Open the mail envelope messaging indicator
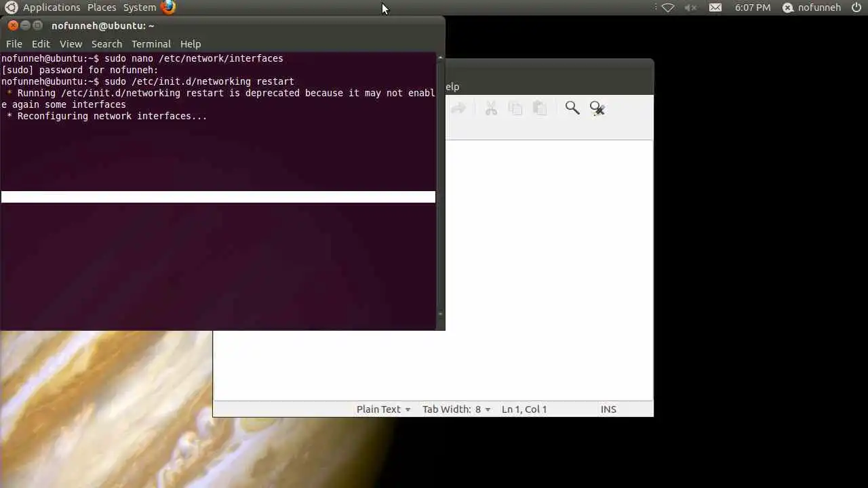The height and width of the screenshot is (488, 868). (x=715, y=7)
